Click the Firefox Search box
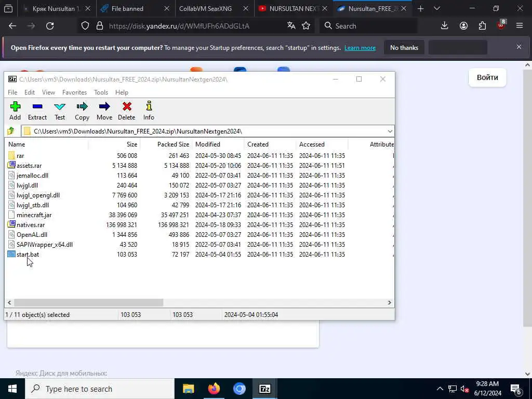The image size is (532, 399). (368, 26)
